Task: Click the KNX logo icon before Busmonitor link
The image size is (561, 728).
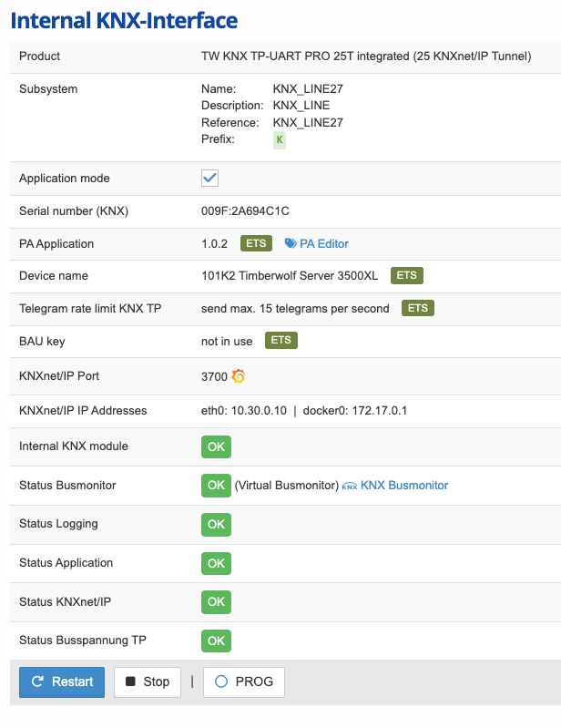Action: pyautogui.click(x=350, y=487)
